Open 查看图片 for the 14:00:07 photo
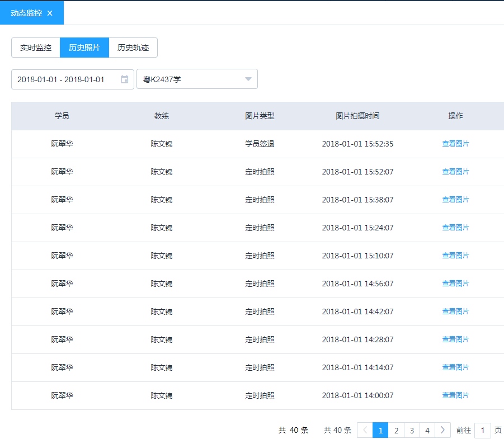This screenshot has width=504, height=439. click(x=455, y=395)
